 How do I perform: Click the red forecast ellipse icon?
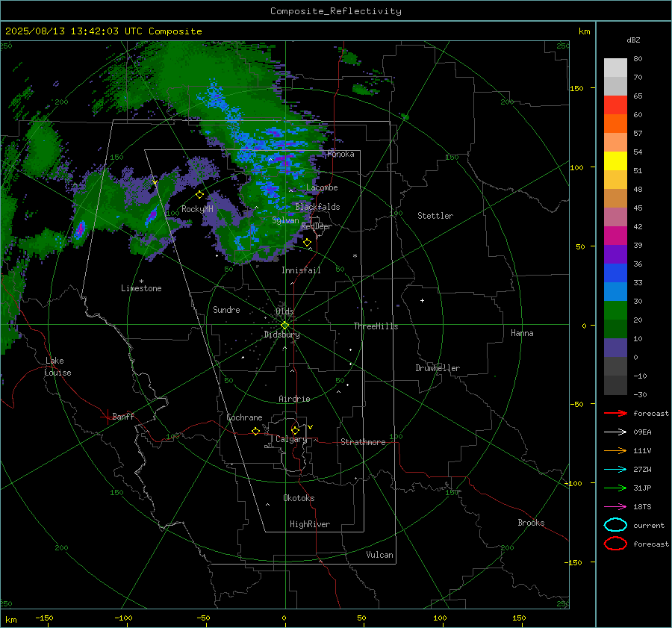click(615, 544)
